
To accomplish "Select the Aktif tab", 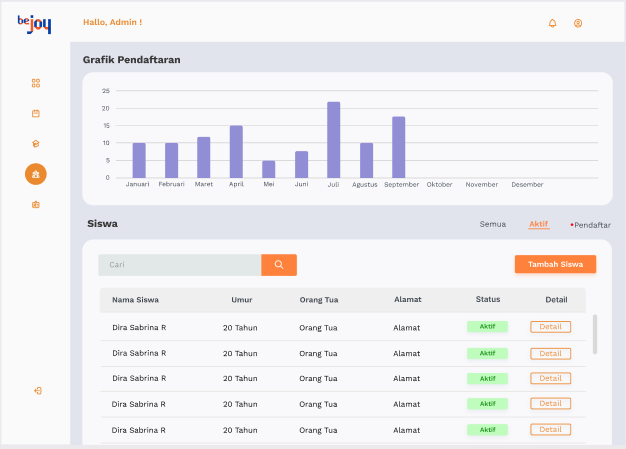I will (x=539, y=224).
